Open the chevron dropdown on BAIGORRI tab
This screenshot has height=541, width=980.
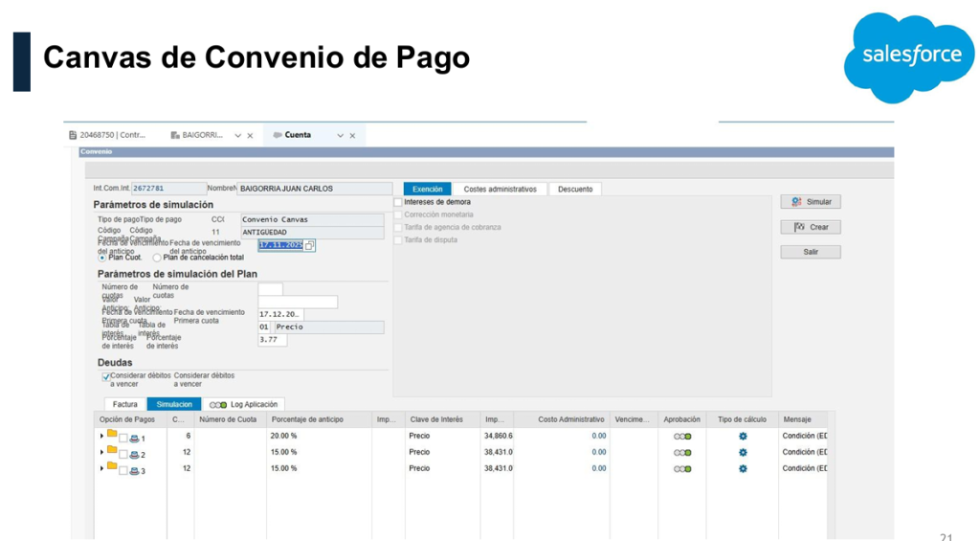(x=237, y=136)
